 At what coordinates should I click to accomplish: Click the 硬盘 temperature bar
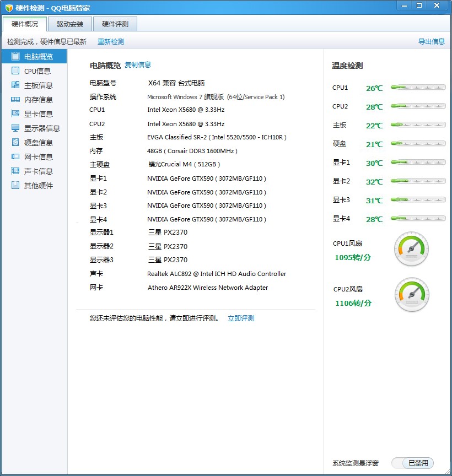(x=418, y=144)
